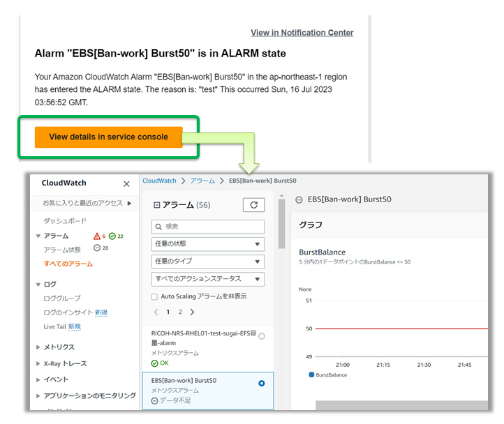Image resolution: width=504 pixels, height=424 pixels.
Task: Open Live Tail in sidebar
Action: [54, 326]
